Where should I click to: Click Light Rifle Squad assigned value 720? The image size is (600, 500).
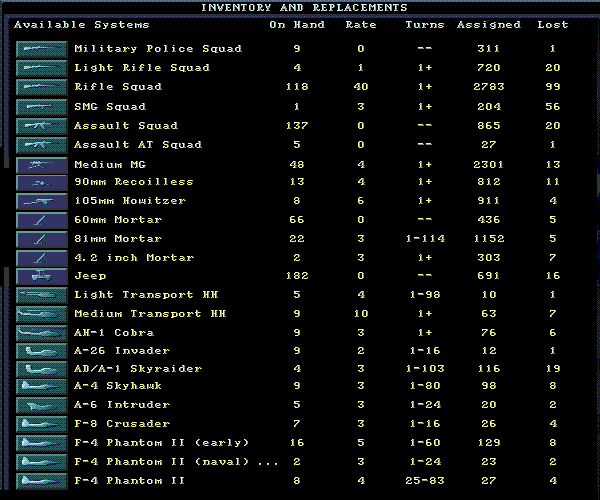click(x=489, y=68)
